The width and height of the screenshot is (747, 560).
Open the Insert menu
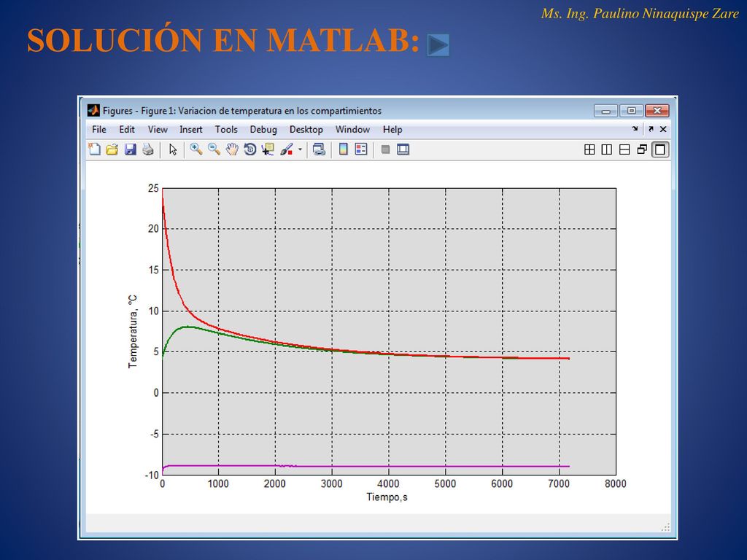(191, 130)
